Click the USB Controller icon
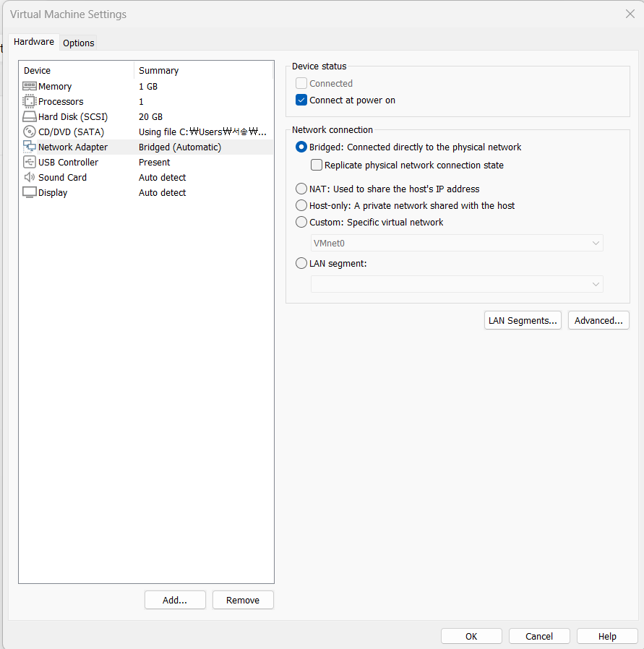 click(30, 162)
